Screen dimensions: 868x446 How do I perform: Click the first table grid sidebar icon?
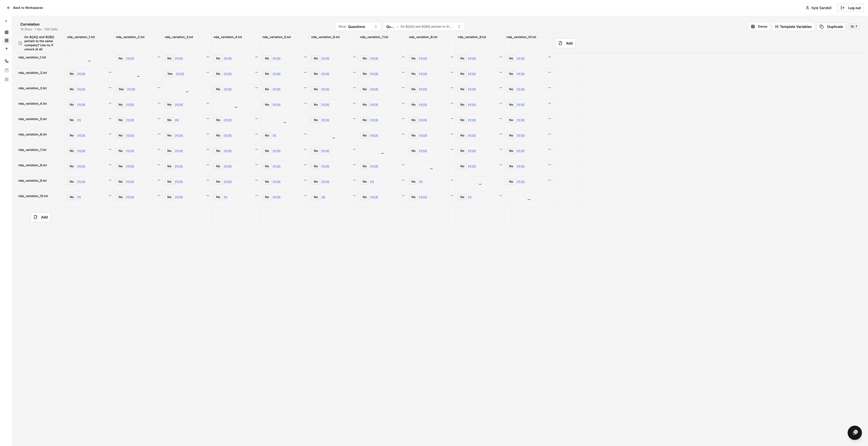pyautogui.click(x=6, y=32)
